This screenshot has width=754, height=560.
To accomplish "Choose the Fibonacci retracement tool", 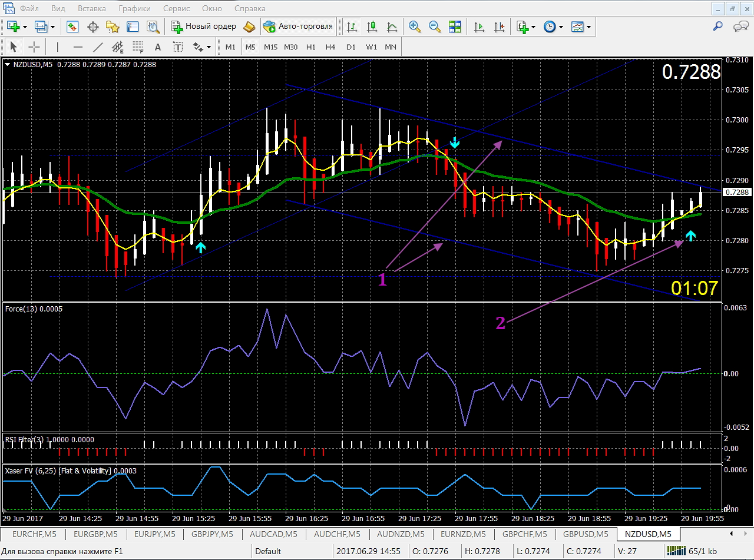I will (138, 47).
